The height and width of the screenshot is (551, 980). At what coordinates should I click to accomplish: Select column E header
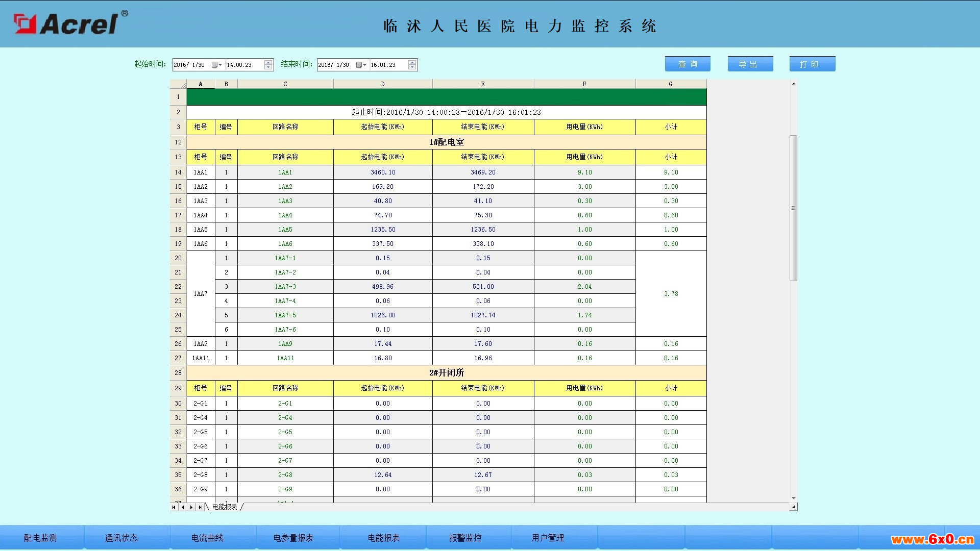[483, 84]
